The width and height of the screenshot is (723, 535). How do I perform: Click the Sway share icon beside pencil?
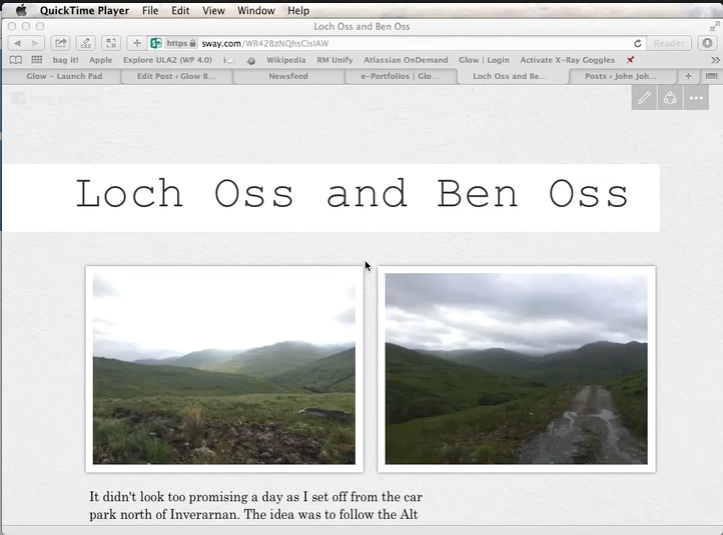[x=670, y=98]
